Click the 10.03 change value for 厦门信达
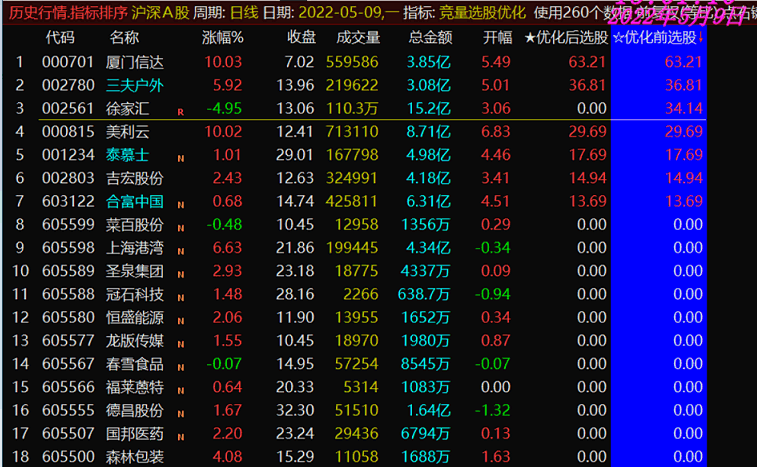This screenshot has height=467, width=757. [x=223, y=62]
